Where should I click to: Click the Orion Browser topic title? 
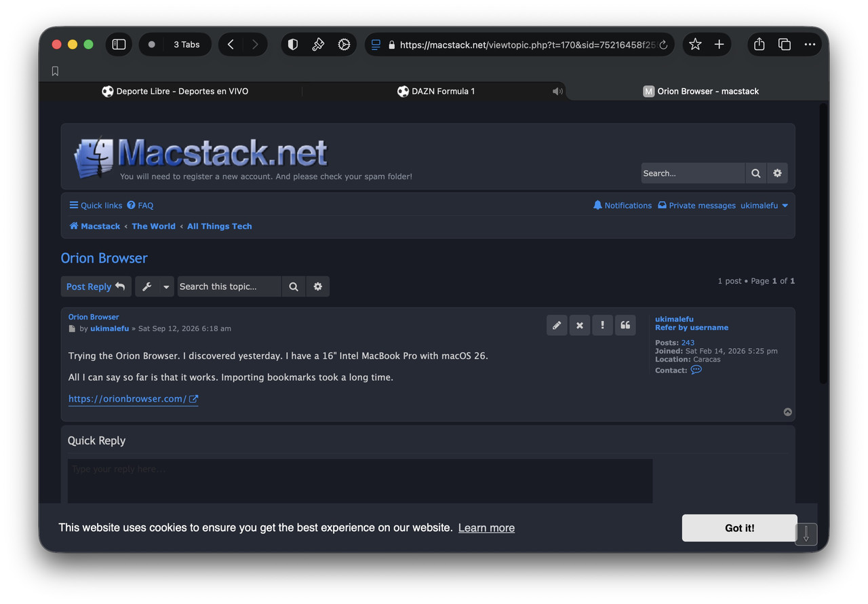[104, 258]
